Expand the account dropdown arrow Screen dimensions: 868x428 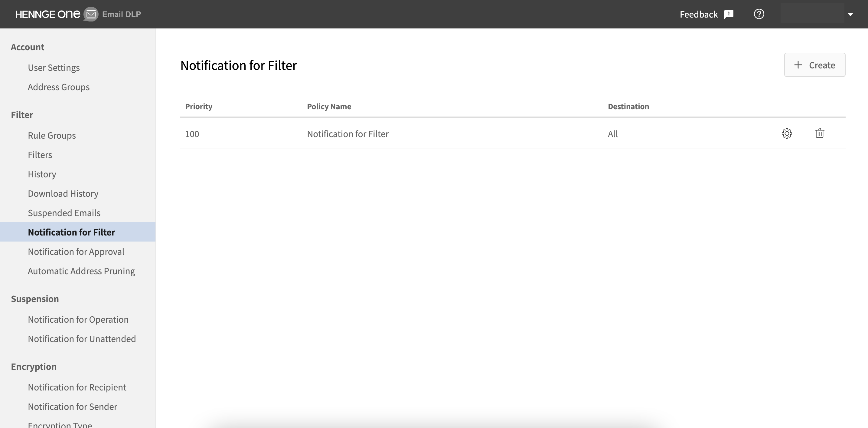coord(850,14)
